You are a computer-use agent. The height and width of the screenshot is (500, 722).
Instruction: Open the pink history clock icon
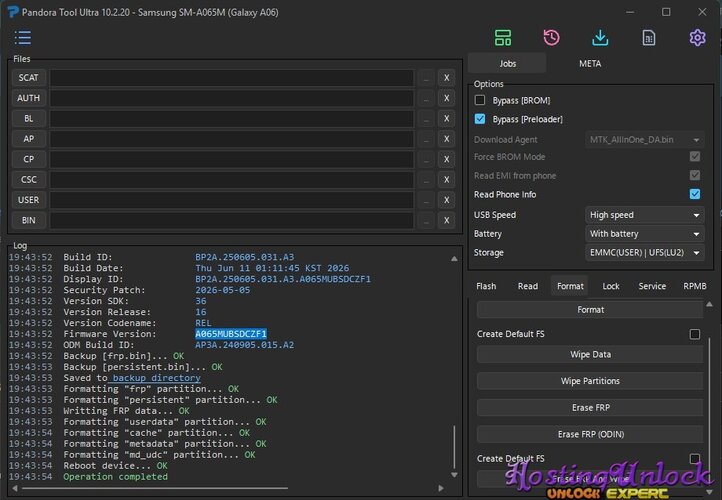551,38
